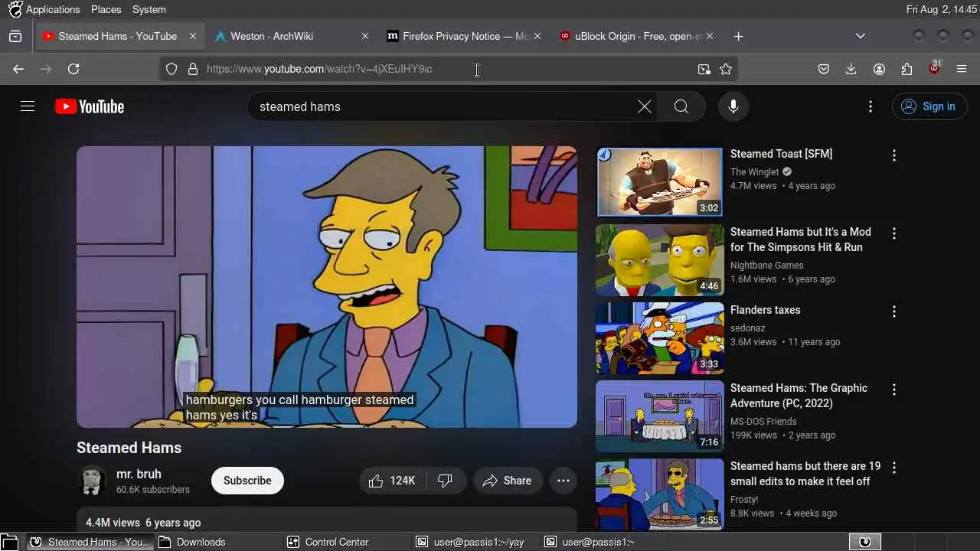Switch to the Weston - ArchWiki tab
Screen dimensions: 980x551
pos(292,36)
